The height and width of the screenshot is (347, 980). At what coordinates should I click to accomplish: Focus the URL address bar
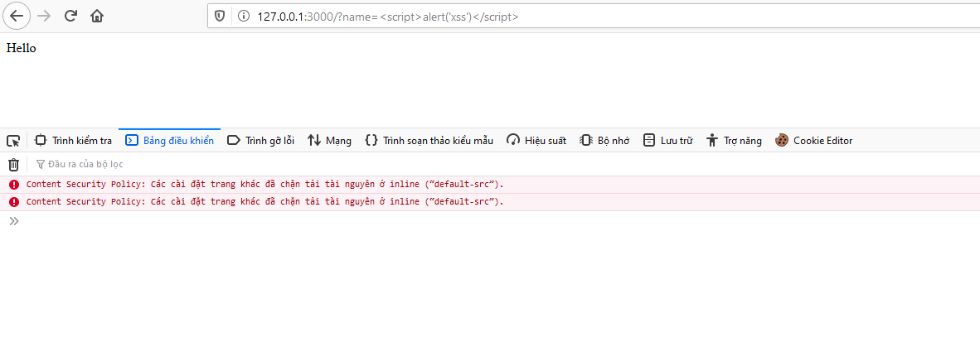coord(594,17)
